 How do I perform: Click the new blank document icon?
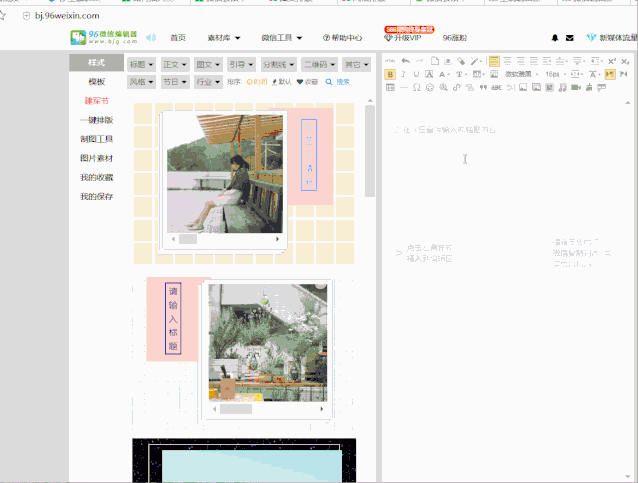click(435, 61)
